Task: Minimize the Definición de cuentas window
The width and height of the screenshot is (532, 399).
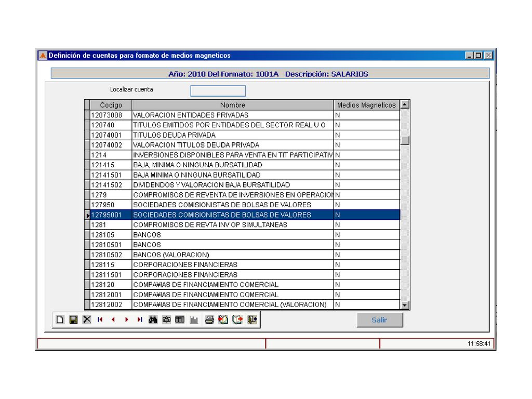Action: (x=470, y=55)
